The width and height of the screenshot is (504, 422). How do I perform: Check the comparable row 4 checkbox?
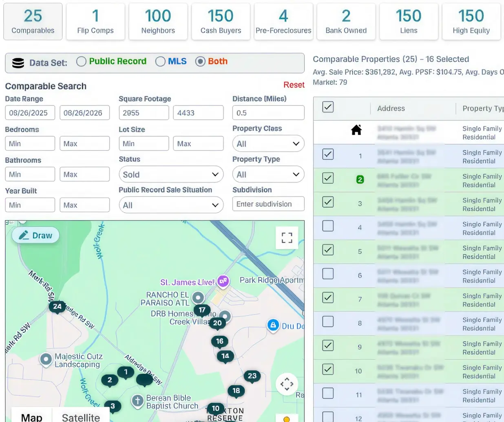click(328, 226)
